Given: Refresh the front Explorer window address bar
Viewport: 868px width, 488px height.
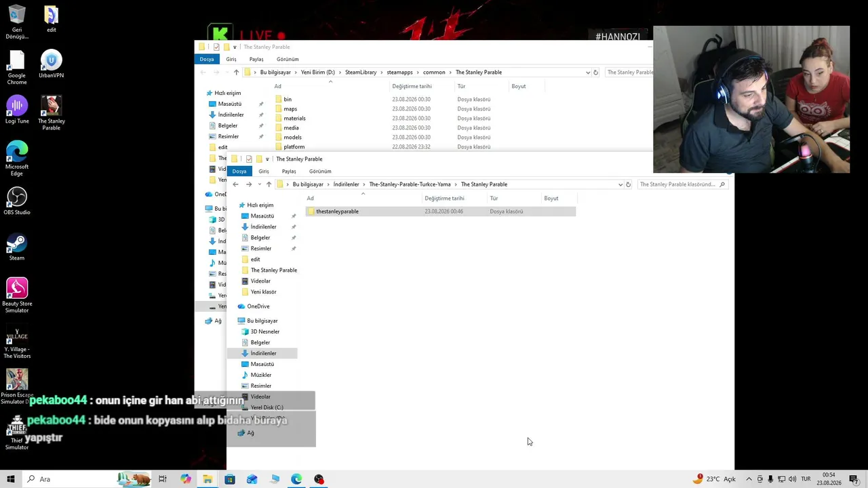Looking at the screenshot, I should (x=628, y=184).
